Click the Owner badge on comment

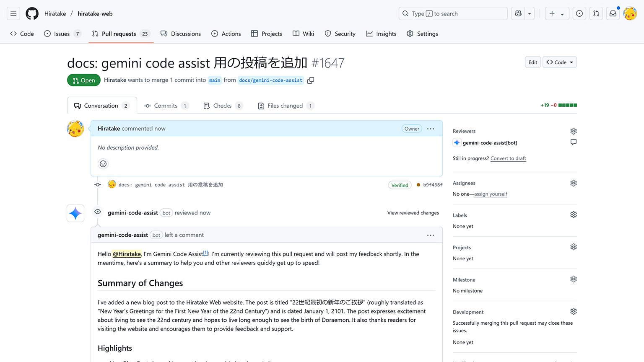[412, 129]
